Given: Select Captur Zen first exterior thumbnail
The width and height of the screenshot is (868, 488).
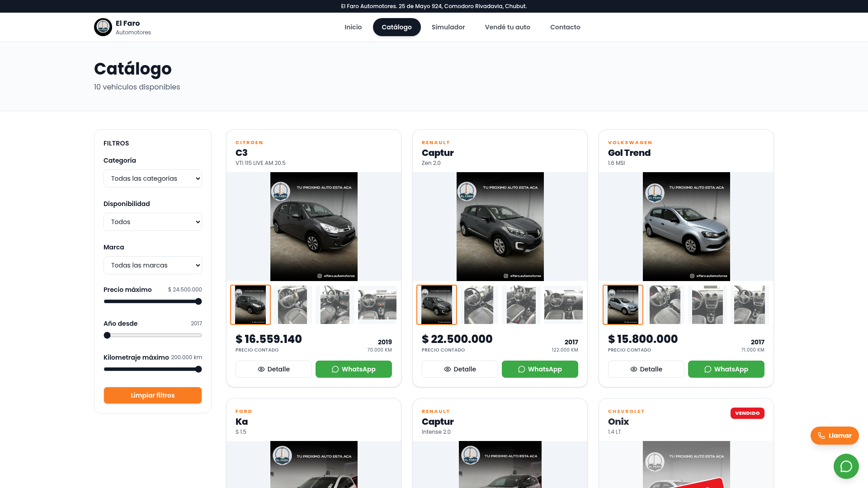Looking at the screenshot, I should coord(437,305).
